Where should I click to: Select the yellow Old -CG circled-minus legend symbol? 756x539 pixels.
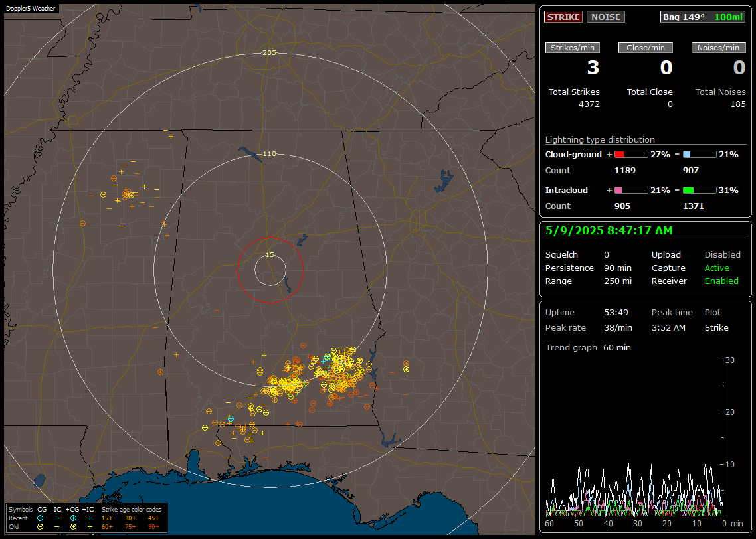(x=40, y=527)
